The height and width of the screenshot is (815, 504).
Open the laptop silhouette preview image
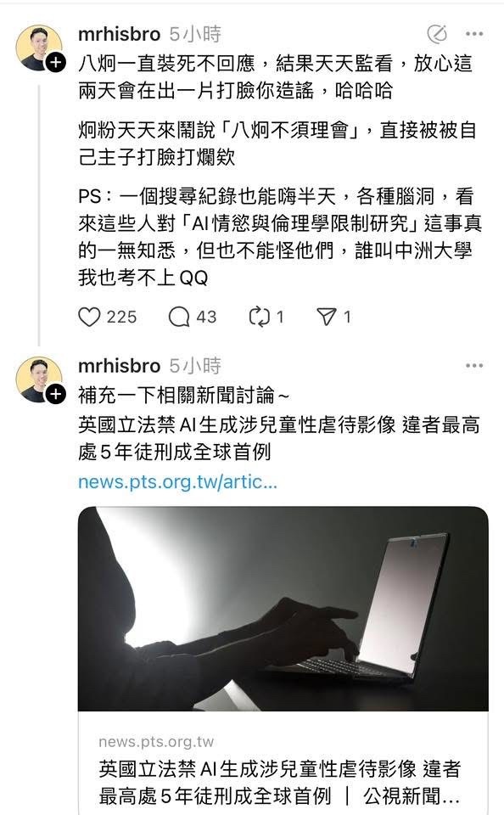pos(283,609)
